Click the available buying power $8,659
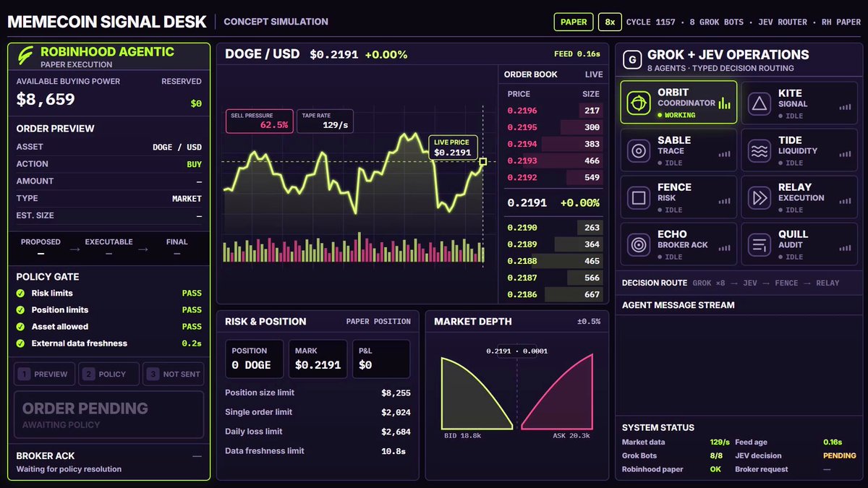Viewport: 868px width, 488px height. tap(46, 99)
